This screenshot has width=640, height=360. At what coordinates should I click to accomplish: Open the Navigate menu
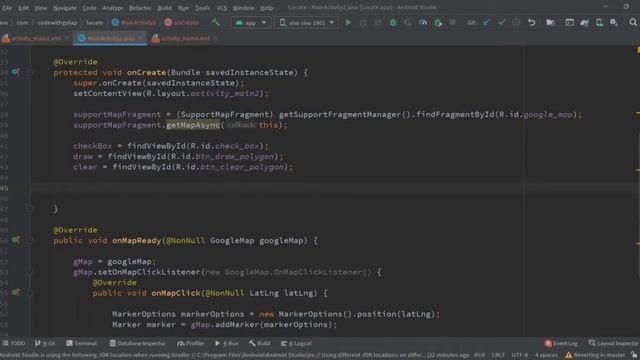coord(65,8)
